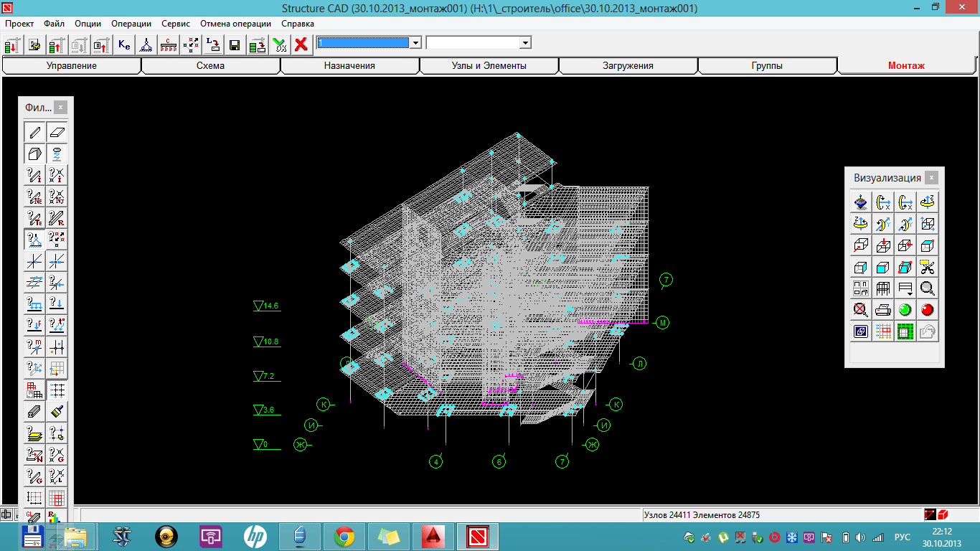The width and height of the screenshot is (980, 551).
Task: Toggle the yellow layers filter button
Action: [x=34, y=433]
